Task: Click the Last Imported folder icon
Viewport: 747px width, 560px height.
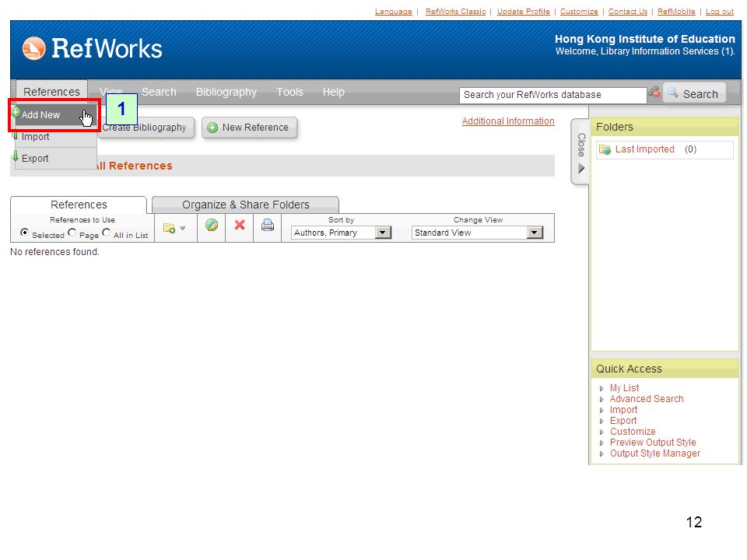Action: 605,149
